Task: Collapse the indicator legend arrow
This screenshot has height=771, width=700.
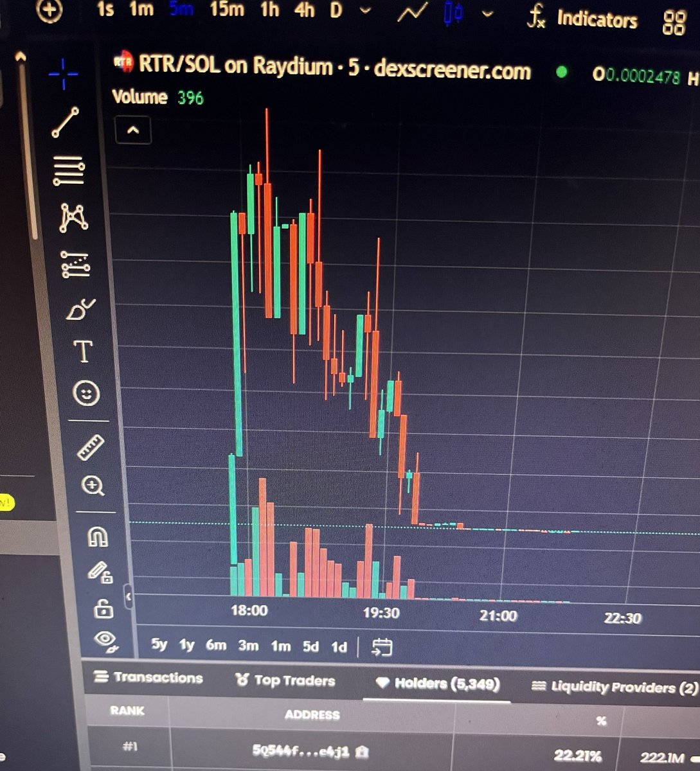Action: tap(132, 130)
